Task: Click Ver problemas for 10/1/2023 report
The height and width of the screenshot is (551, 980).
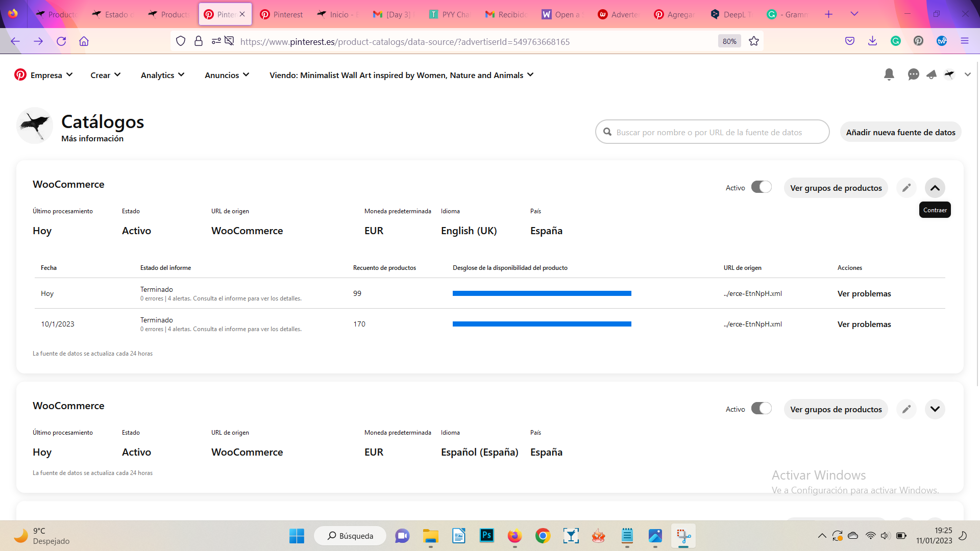Action: [x=864, y=324]
